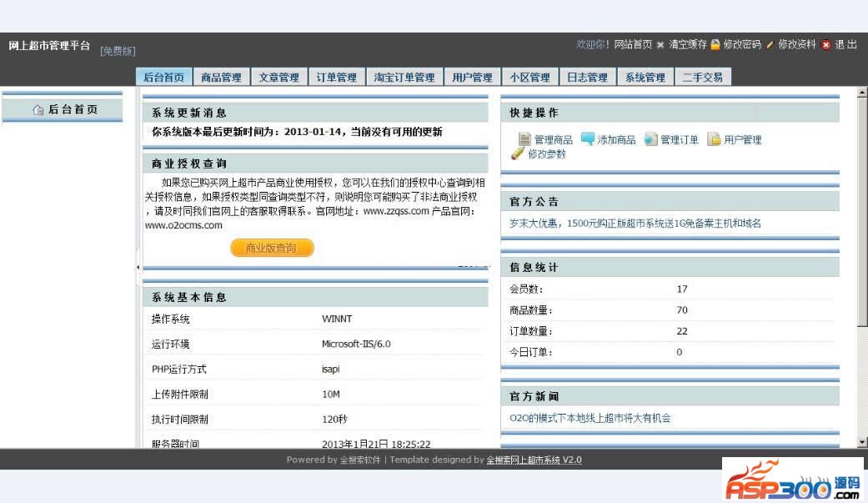Viewport: 868px width, 503px height.
Task: Click the scrollbar up arrow
Action: pyautogui.click(x=862, y=93)
